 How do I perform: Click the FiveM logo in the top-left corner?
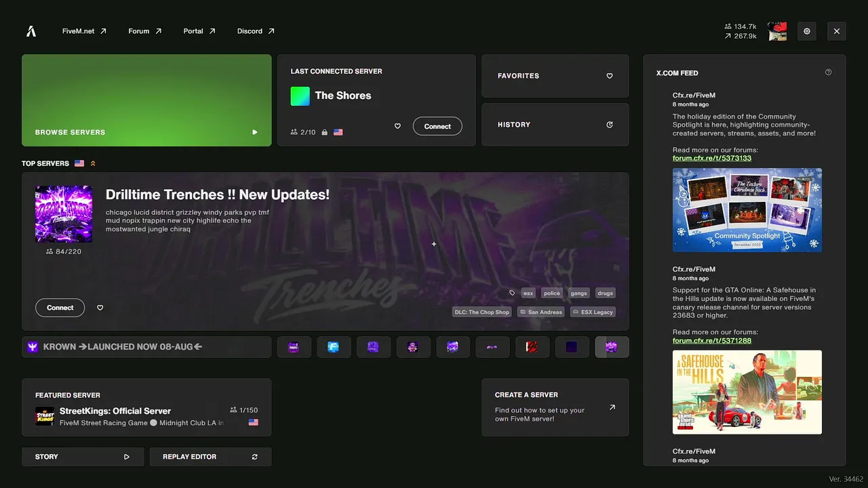31,31
